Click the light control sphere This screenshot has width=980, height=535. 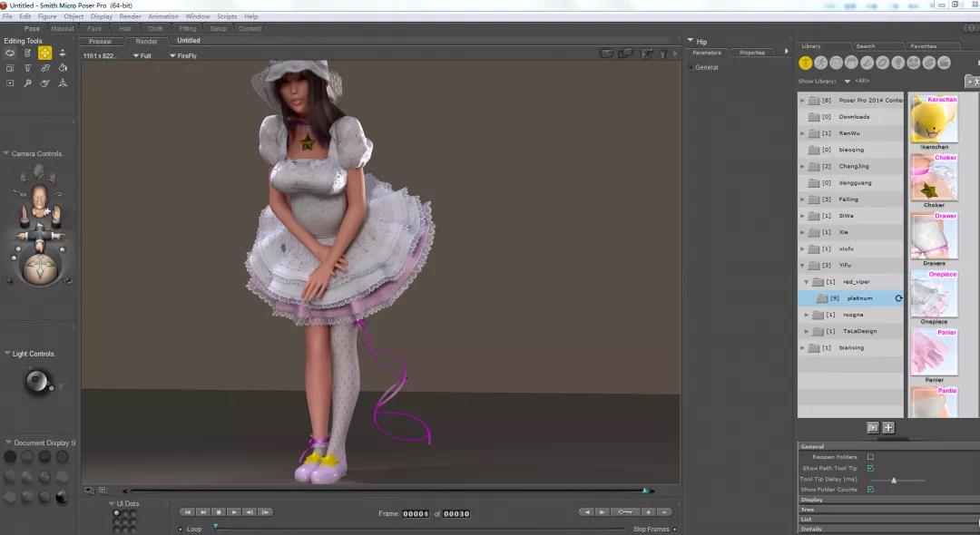click(x=37, y=380)
